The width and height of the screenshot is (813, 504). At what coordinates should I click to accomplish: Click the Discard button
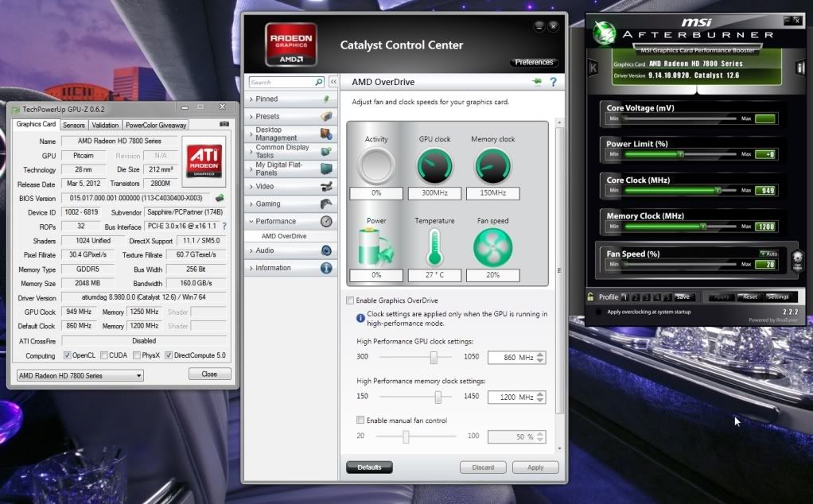[x=483, y=467]
